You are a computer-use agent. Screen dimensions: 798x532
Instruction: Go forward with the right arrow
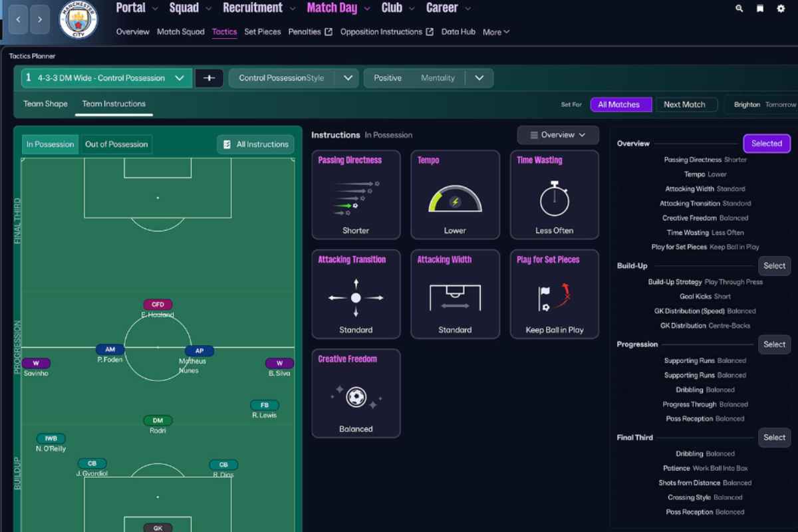pos(40,19)
